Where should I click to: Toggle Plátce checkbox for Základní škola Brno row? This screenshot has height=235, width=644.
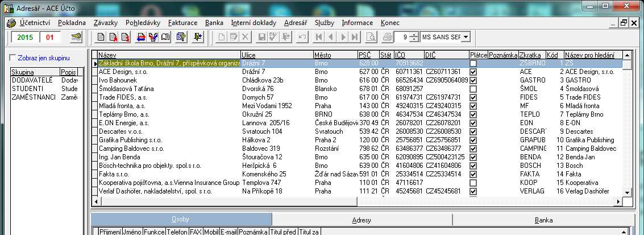tap(473, 63)
